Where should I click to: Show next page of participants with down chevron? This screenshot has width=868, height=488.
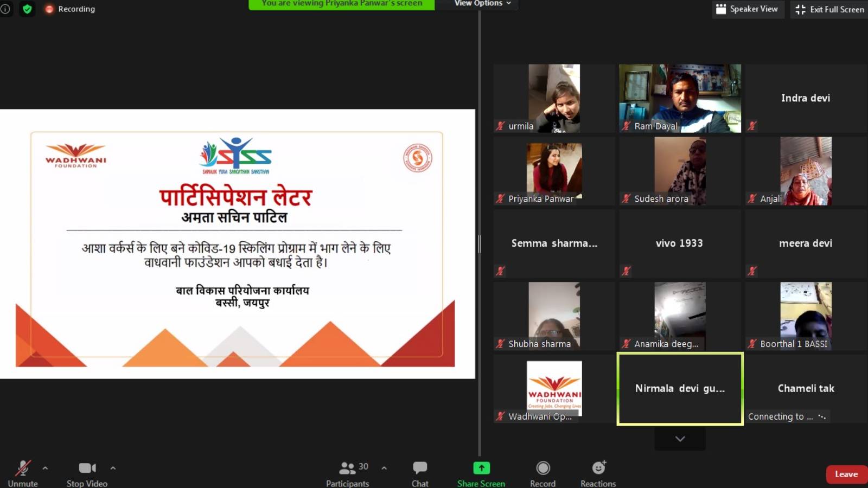pos(679,439)
